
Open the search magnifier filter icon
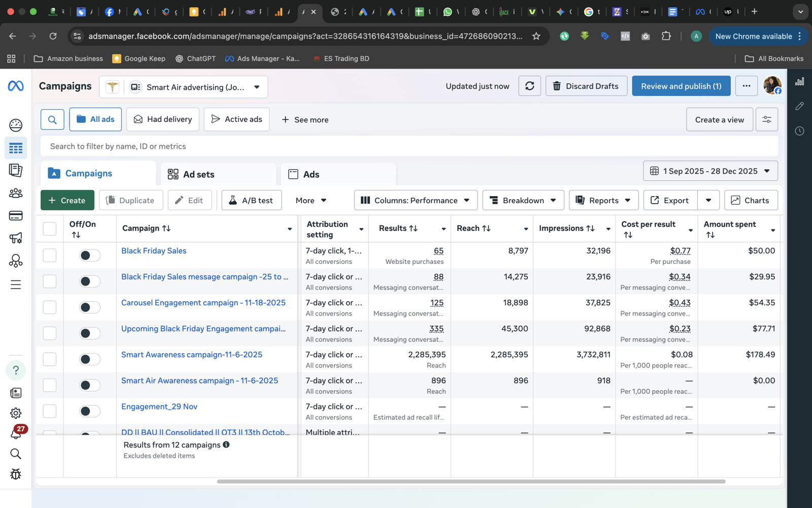[52, 119]
